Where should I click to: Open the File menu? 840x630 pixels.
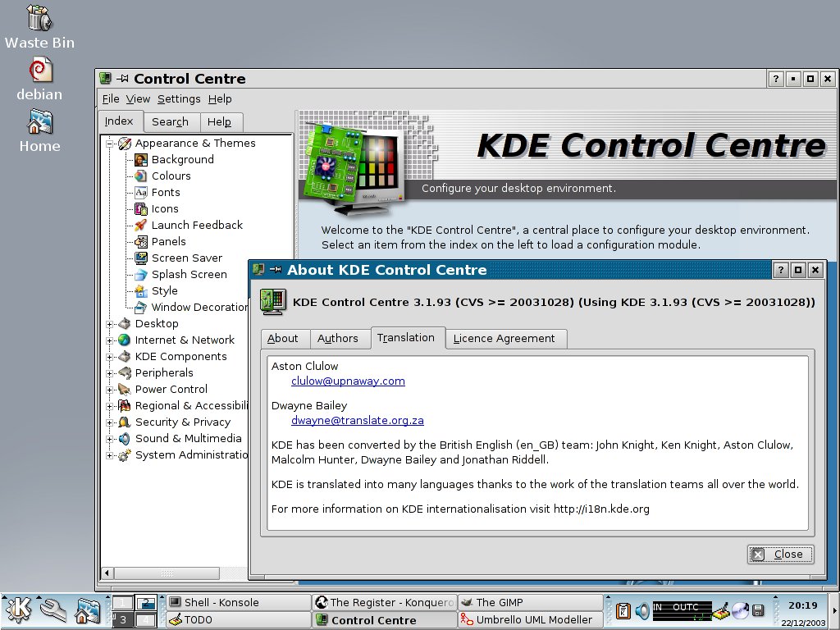pos(111,99)
